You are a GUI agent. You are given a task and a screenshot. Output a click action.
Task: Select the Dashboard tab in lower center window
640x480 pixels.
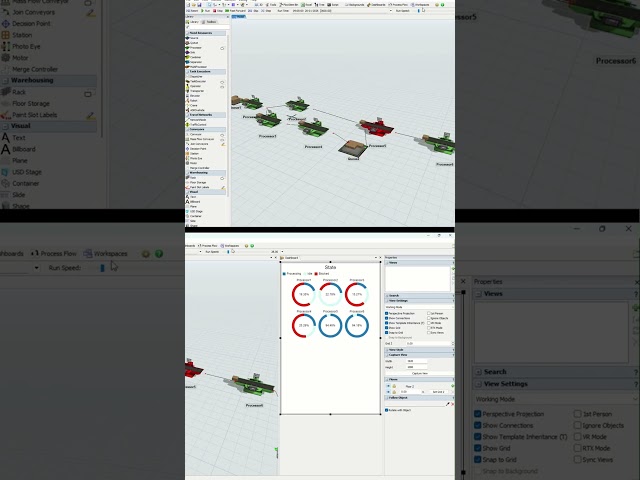[x=291, y=258]
